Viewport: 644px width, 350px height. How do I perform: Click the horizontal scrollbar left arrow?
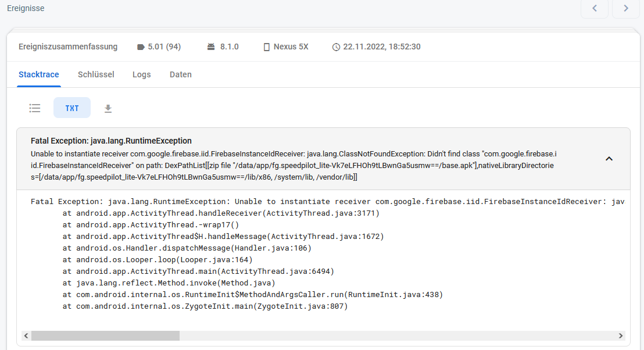pyautogui.click(x=26, y=336)
